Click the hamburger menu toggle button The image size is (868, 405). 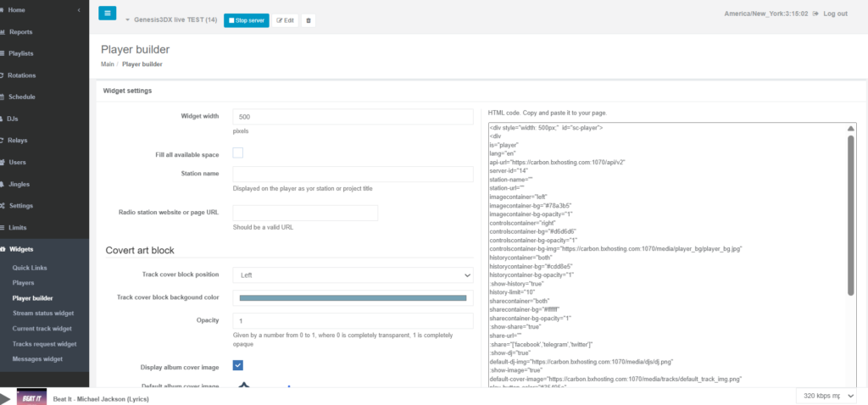[x=108, y=14]
